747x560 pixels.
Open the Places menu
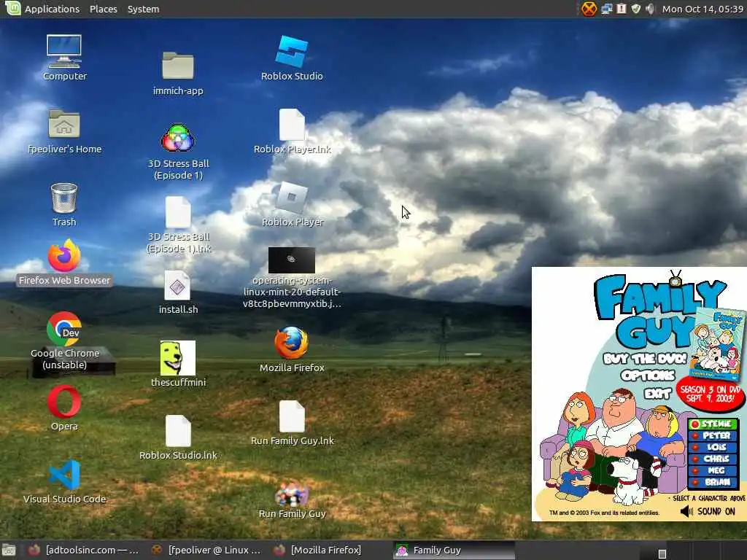pos(104,9)
